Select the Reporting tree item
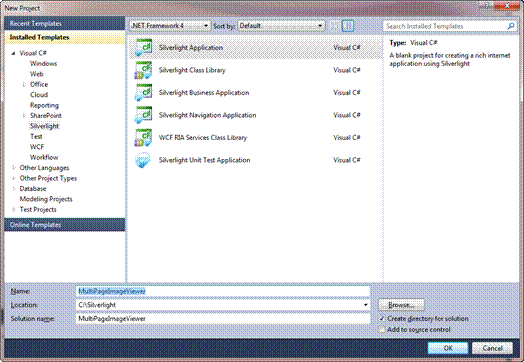This screenshot has height=362, width=524. pos(44,105)
